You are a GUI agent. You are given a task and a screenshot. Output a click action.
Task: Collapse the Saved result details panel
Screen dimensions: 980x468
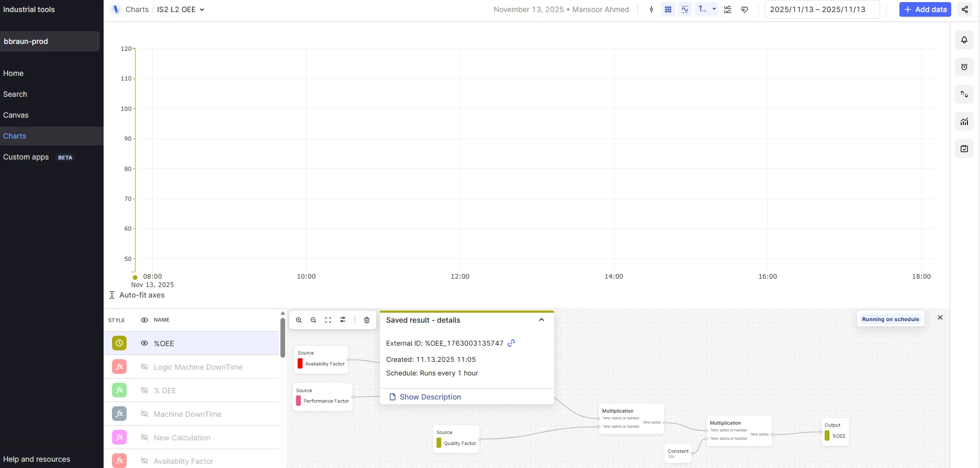[542, 320]
